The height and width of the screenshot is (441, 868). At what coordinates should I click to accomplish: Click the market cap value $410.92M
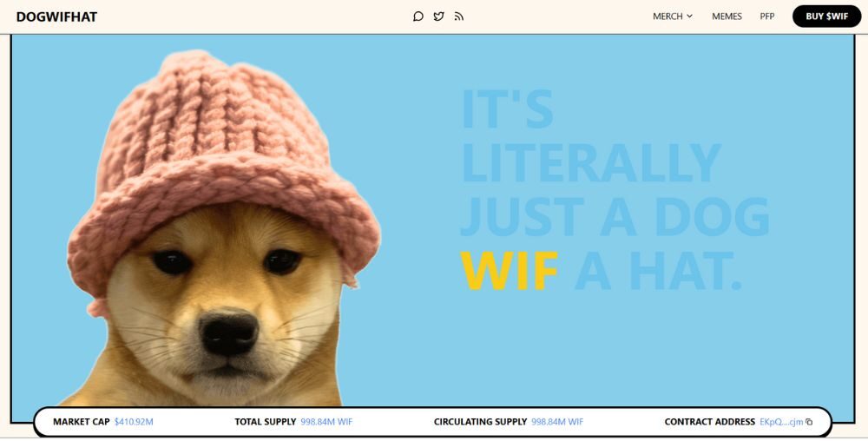coord(134,422)
